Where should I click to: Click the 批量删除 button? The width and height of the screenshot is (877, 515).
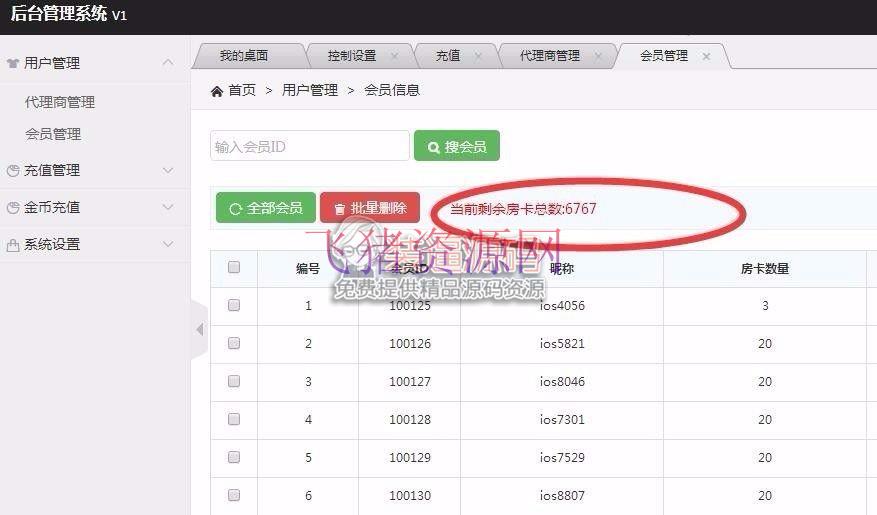click(370, 208)
